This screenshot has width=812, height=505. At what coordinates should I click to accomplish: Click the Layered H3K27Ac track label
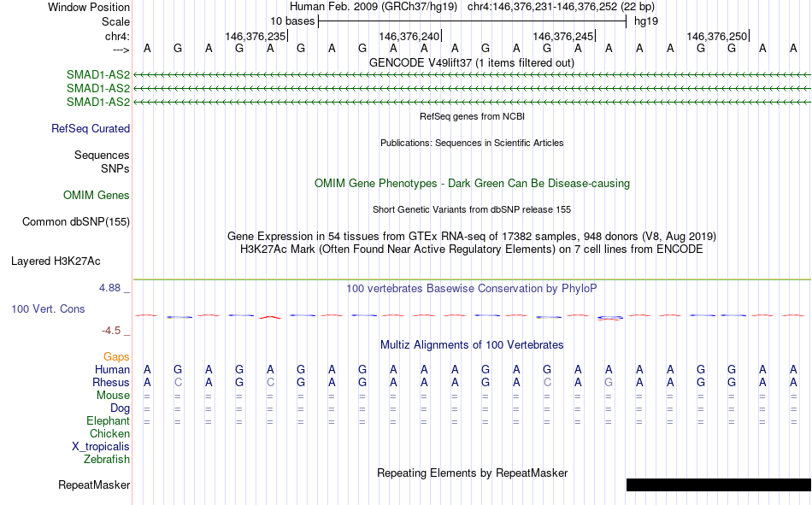pos(56,261)
